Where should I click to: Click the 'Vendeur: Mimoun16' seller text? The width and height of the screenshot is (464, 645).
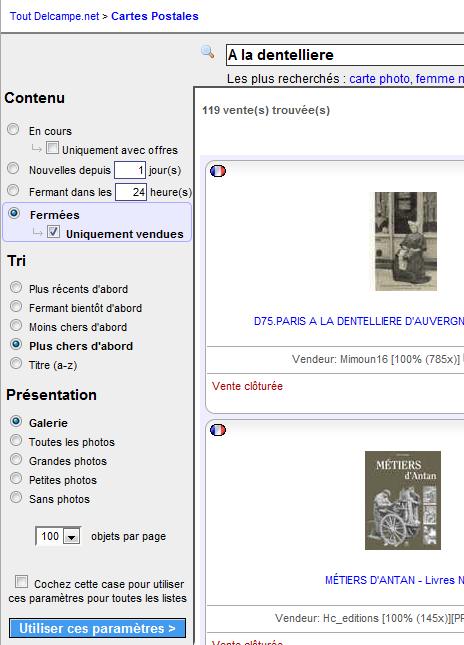(x=376, y=359)
